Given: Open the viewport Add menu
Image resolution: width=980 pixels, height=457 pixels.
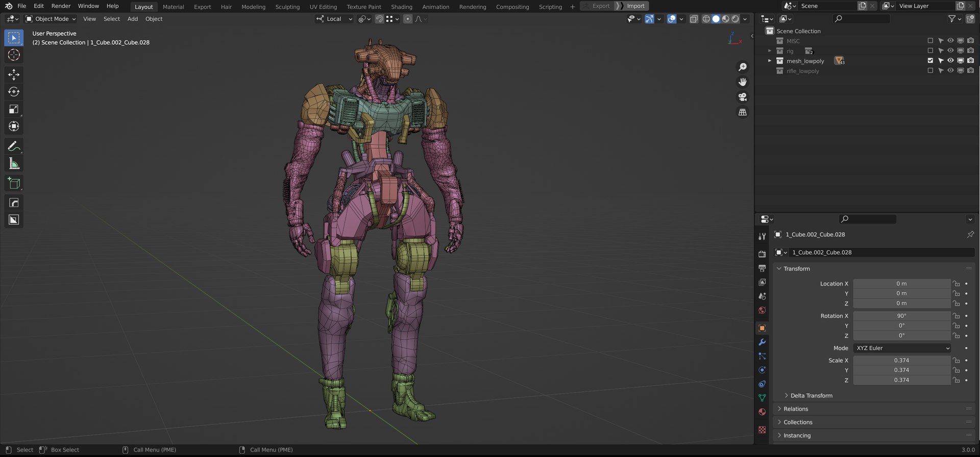Looking at the screenshot, I should 133,19.
